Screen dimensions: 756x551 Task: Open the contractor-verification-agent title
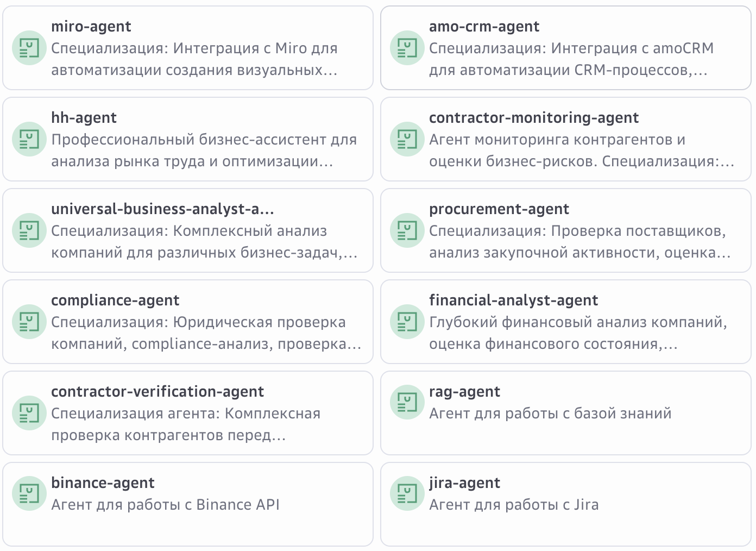pos(157,392)
